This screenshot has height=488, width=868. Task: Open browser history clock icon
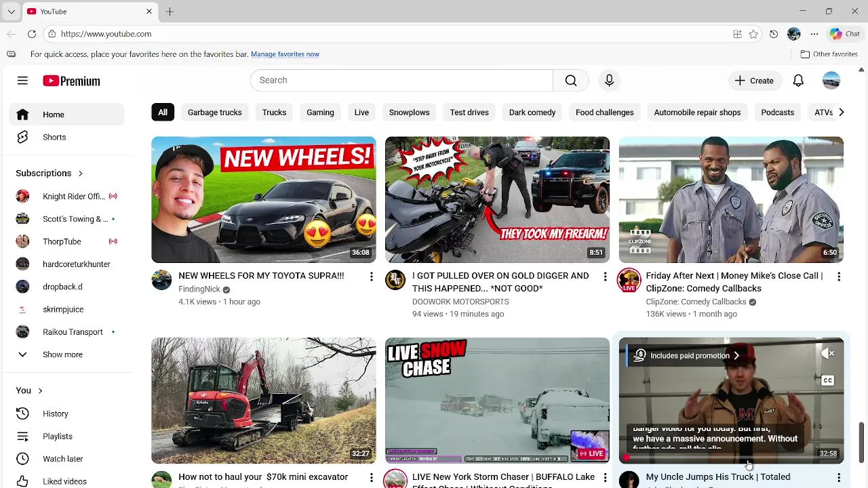click(x=774, y=34)
